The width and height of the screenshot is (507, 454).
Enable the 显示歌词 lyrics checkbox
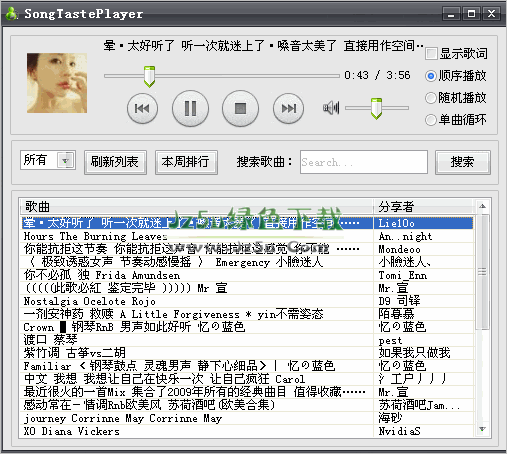tap(431, 54)
